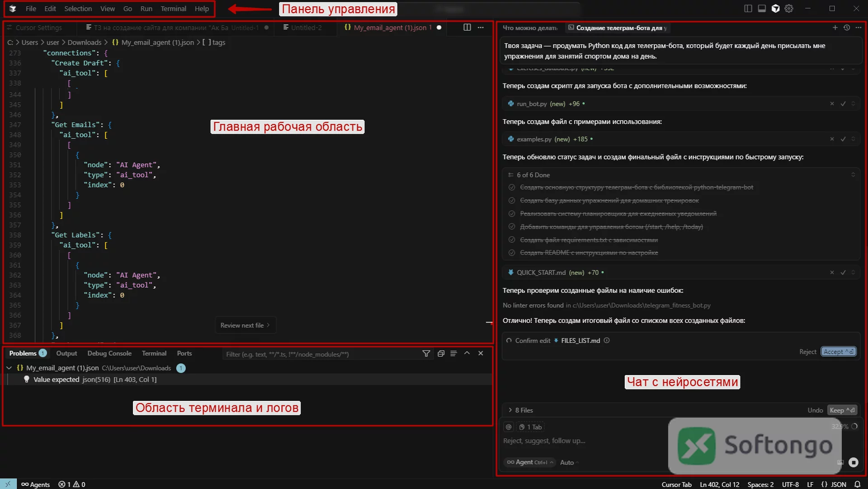Open the Selection menu
Viewport: 868px width, 489px height.
(x=78, y=9)
